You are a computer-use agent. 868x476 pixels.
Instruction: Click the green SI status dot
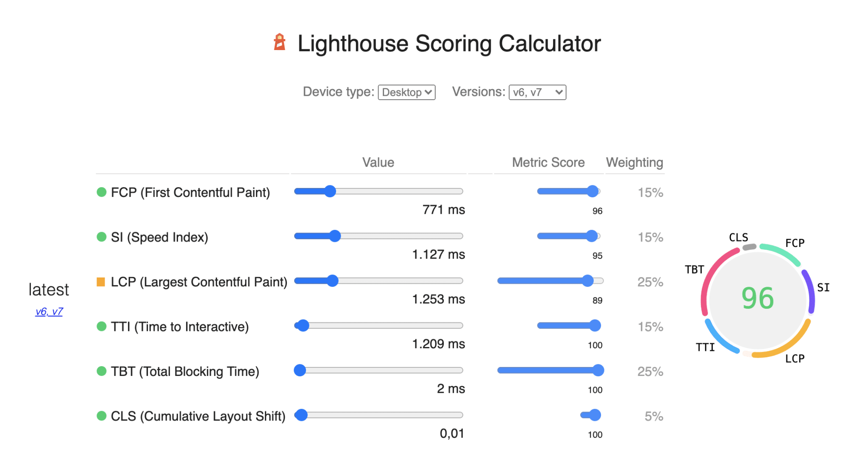click(101, 237)
